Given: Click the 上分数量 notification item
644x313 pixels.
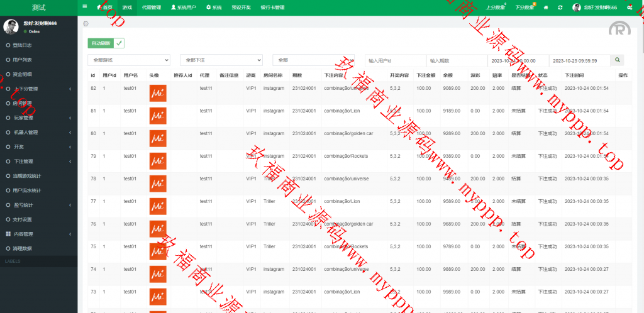Looking at the screenshot, I should click(x=495, y=8).
